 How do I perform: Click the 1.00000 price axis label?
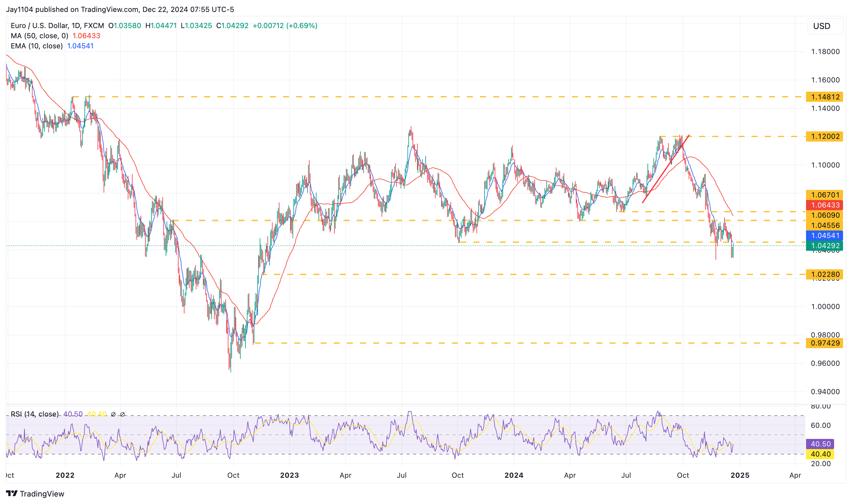coord(825,307)
